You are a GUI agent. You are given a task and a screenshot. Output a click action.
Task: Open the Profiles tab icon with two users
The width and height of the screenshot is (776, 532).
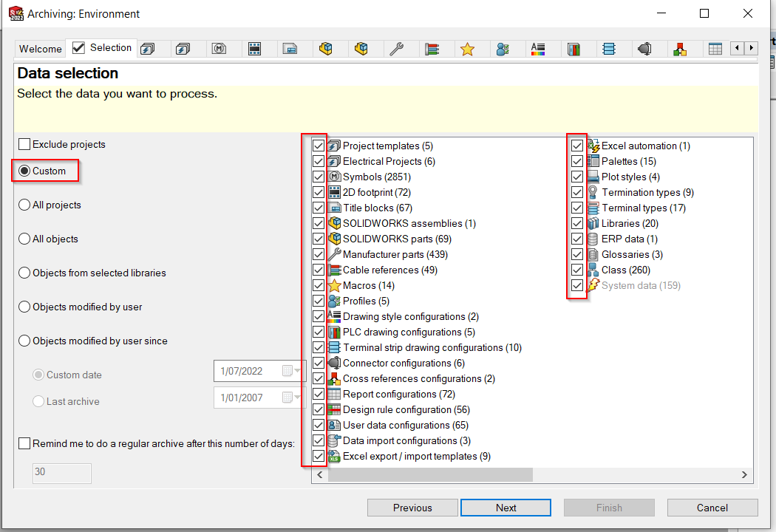tap(503, 49)
